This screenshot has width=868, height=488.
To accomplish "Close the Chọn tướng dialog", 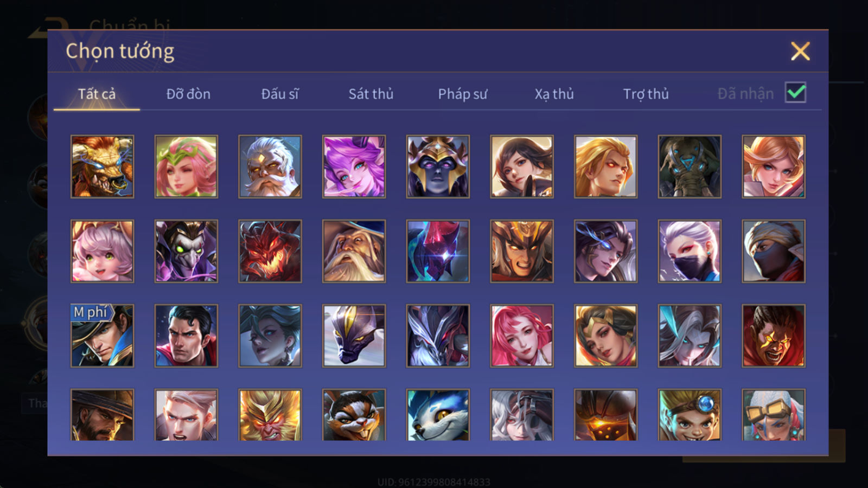I will [800, 52].
